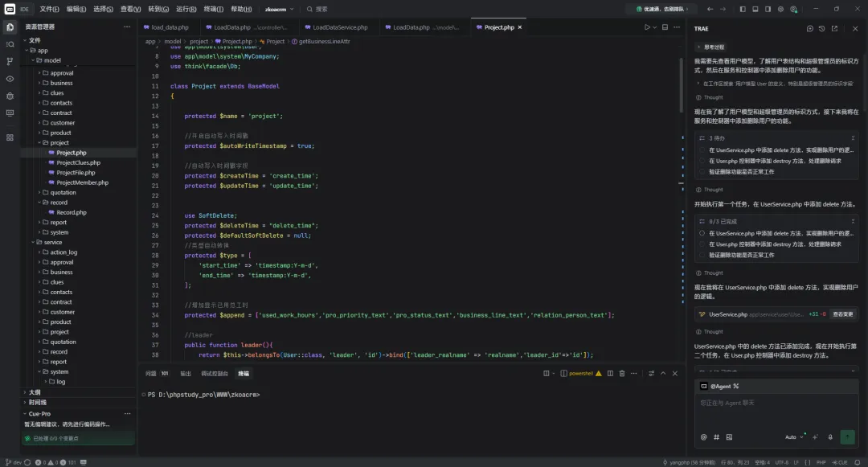This screenshot has height=467, width=868.
Task: Navigate forward with the right arrow
Action: tap(723, 10)
